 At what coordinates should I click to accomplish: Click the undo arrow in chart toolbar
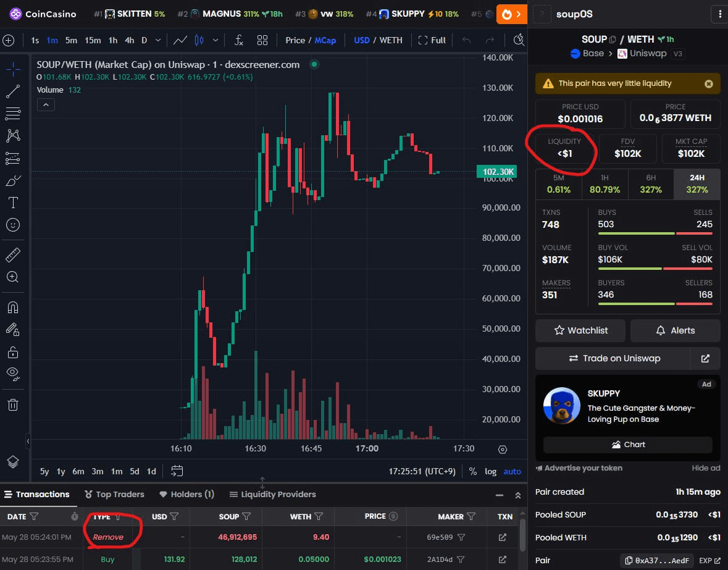click(x=467, y=40)
